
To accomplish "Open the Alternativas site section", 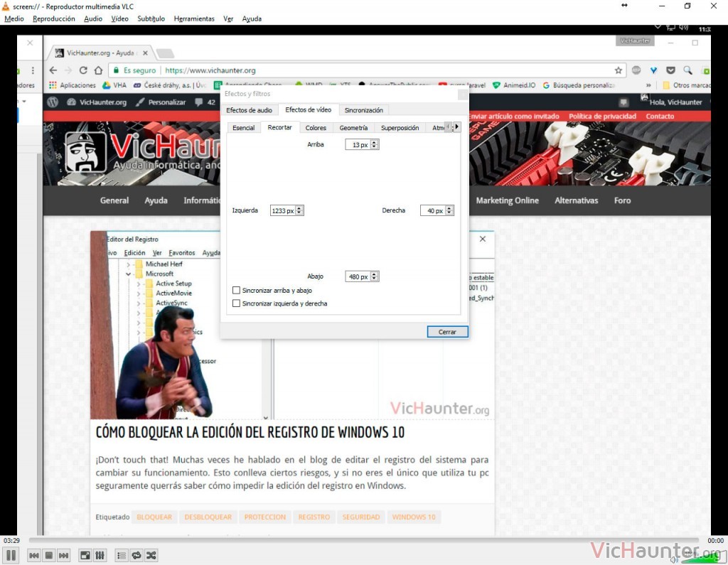I will [576, 200].
